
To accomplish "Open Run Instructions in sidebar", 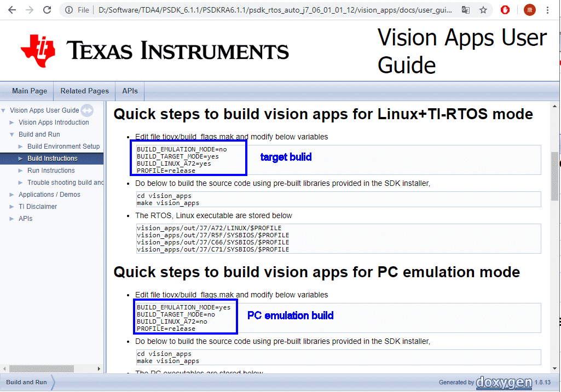I will [51, 171].
